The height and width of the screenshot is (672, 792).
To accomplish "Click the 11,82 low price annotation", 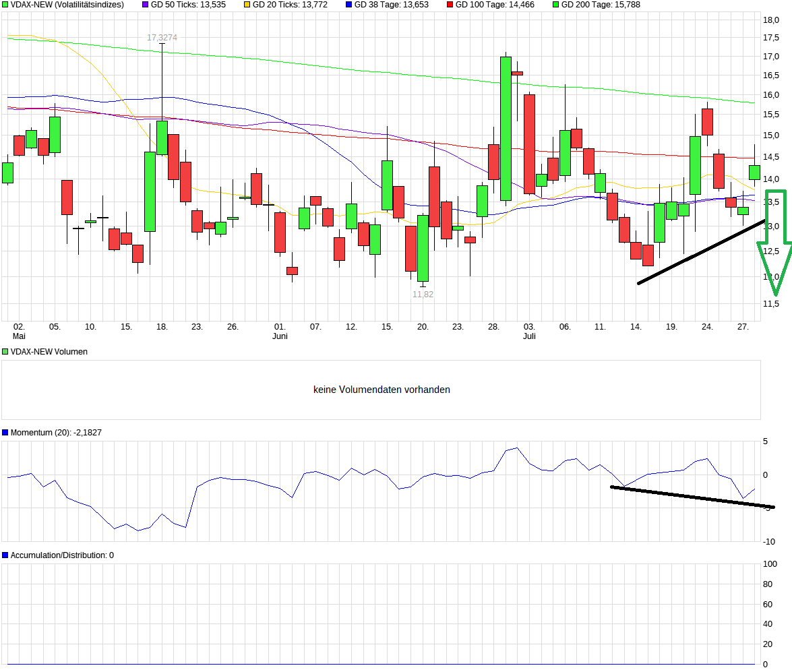I will pos(423,294).
